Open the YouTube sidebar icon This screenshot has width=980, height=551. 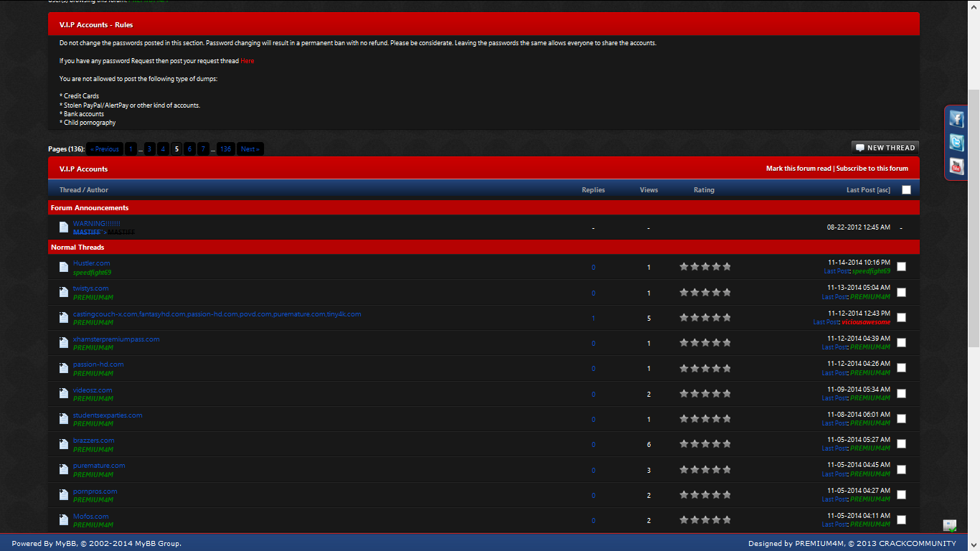(956, 166)
